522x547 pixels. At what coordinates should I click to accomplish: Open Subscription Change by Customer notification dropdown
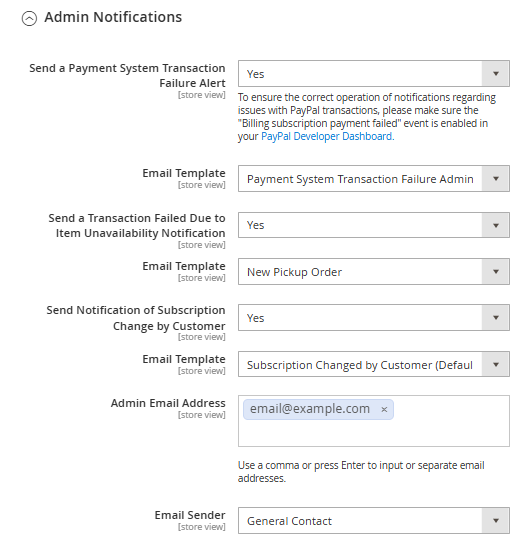point(374,317)
